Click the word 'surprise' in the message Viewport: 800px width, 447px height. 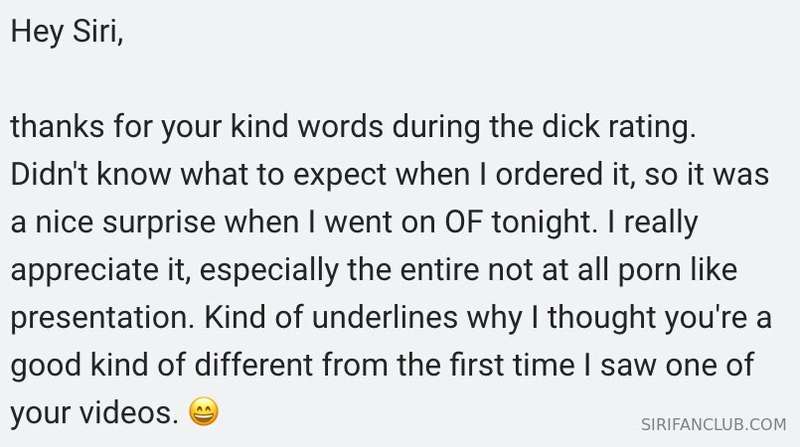[x=159, y=224]
